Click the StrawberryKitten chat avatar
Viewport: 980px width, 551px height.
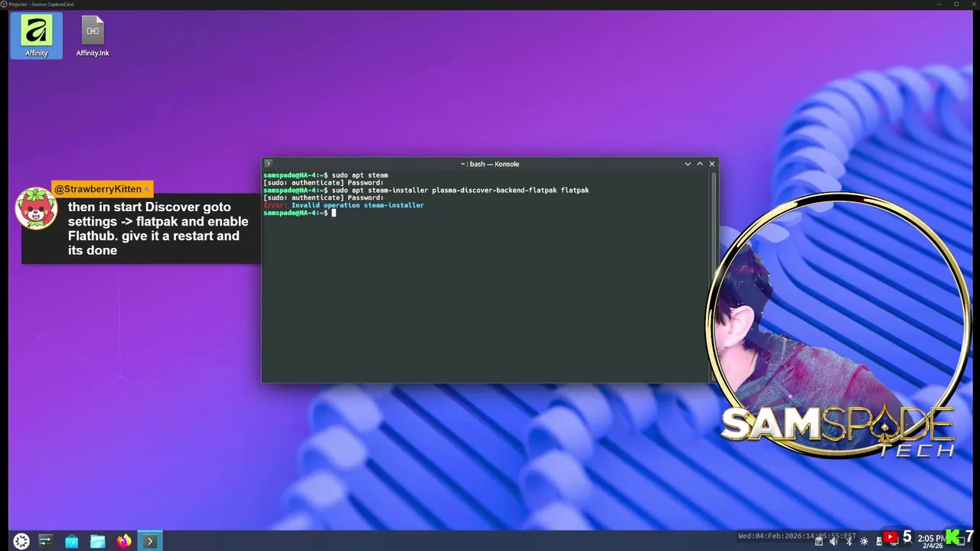(36, 208)
